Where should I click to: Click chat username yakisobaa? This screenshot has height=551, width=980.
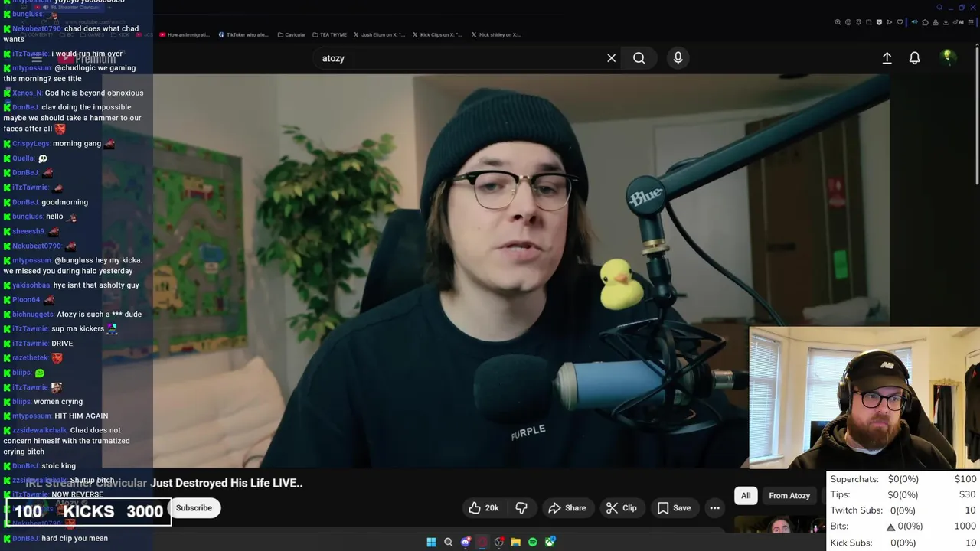pyautogui.click(x=31, y=285)
